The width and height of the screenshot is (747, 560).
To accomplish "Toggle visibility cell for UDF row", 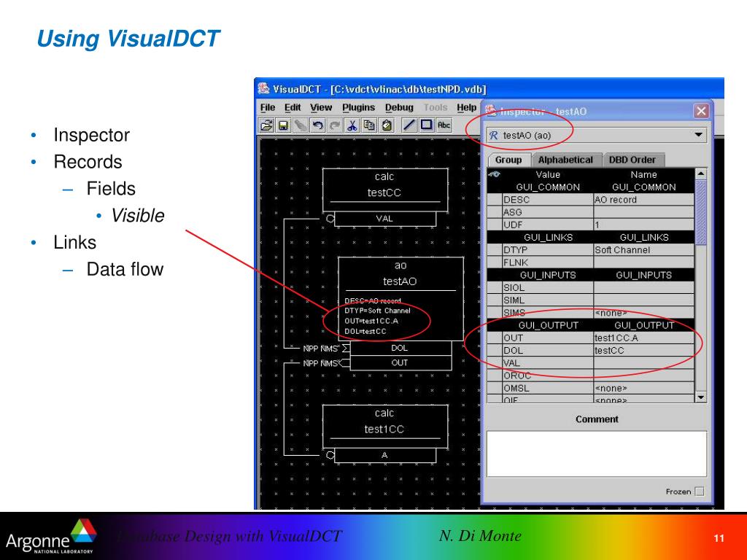I will tap(495, 225).
